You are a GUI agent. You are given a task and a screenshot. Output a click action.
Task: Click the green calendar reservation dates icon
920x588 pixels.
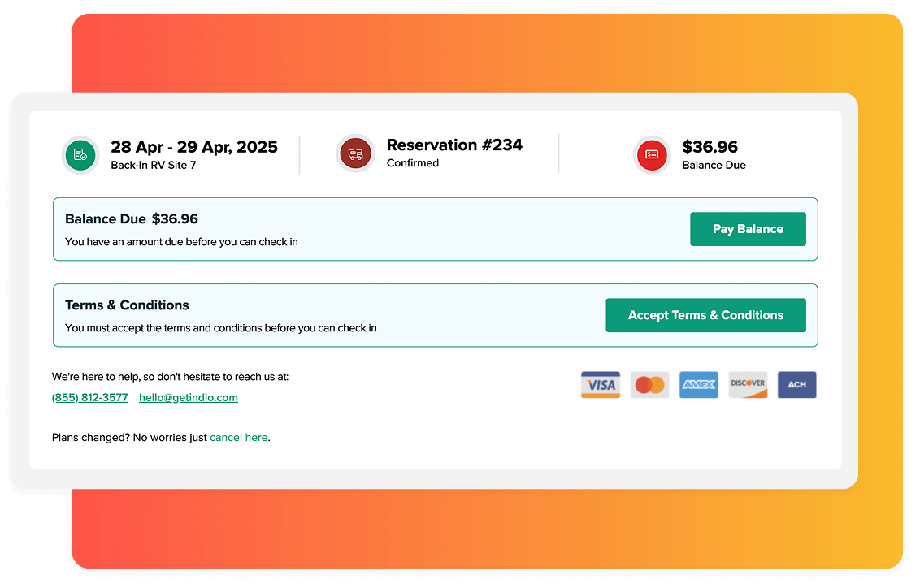pyautogui.click(x=80, y=154)
